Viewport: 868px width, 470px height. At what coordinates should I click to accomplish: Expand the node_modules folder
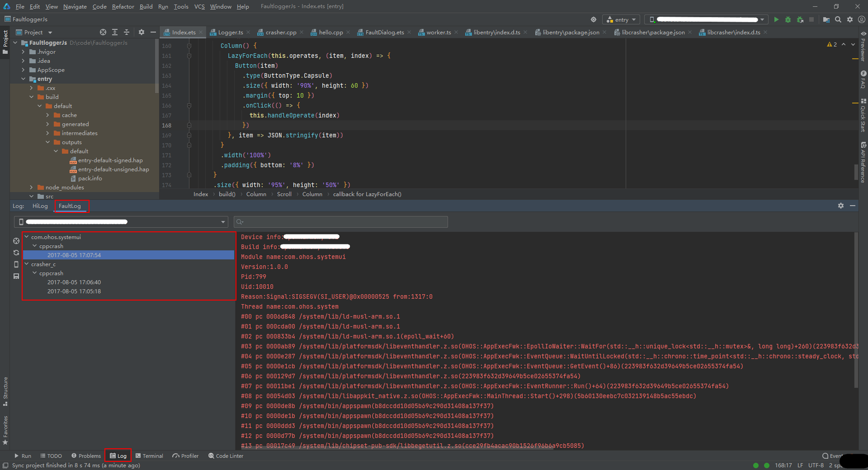(x=31, y=187)
